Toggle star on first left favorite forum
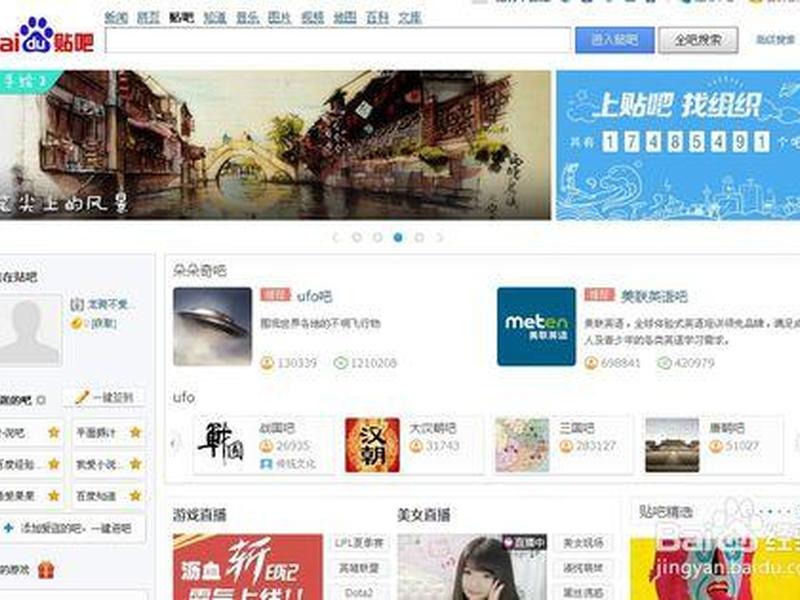Image resolution: width=800 pixels, height=600 pixels. pos(54,433)
